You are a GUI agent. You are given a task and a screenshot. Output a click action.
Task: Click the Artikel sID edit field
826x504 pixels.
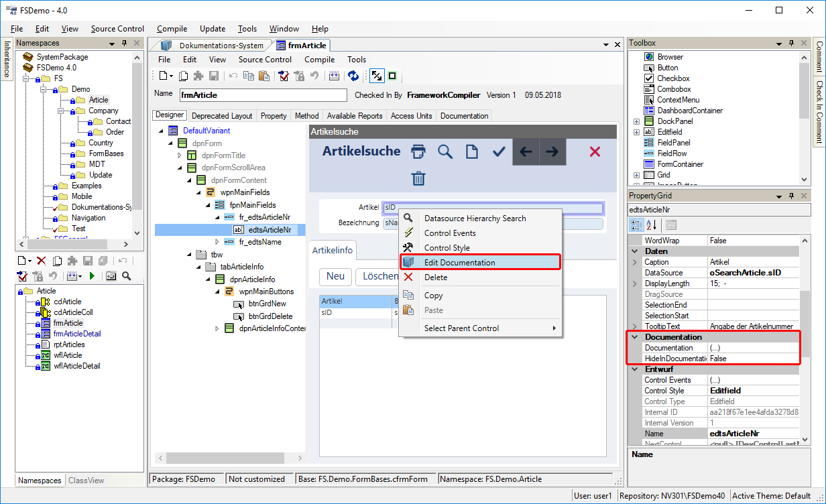click(x=493, y=208)
